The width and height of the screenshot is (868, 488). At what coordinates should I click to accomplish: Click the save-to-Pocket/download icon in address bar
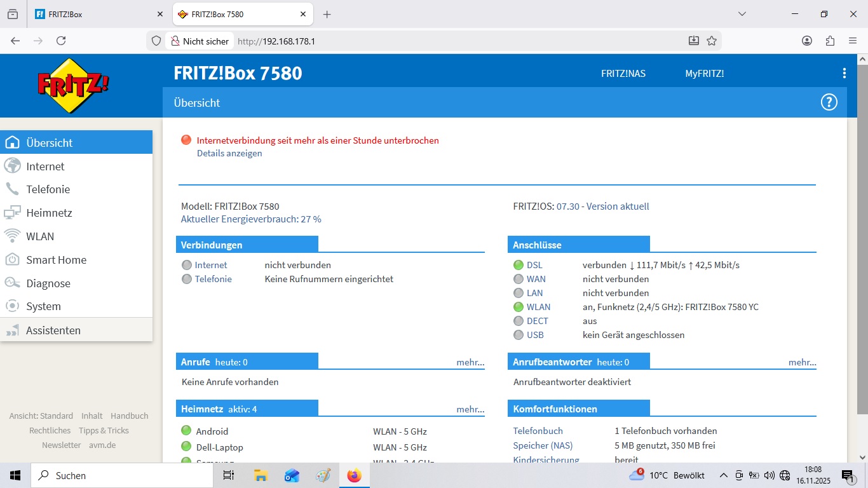point(694,41)
